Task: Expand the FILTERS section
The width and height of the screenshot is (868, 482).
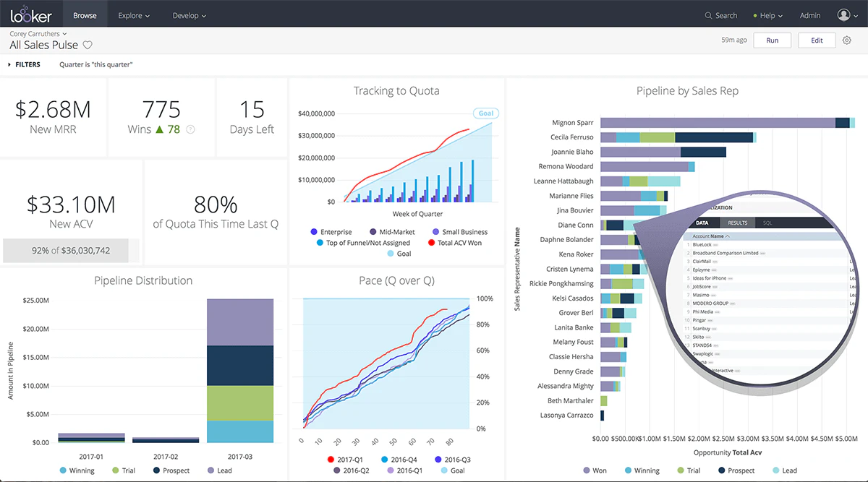Action: 24,64
